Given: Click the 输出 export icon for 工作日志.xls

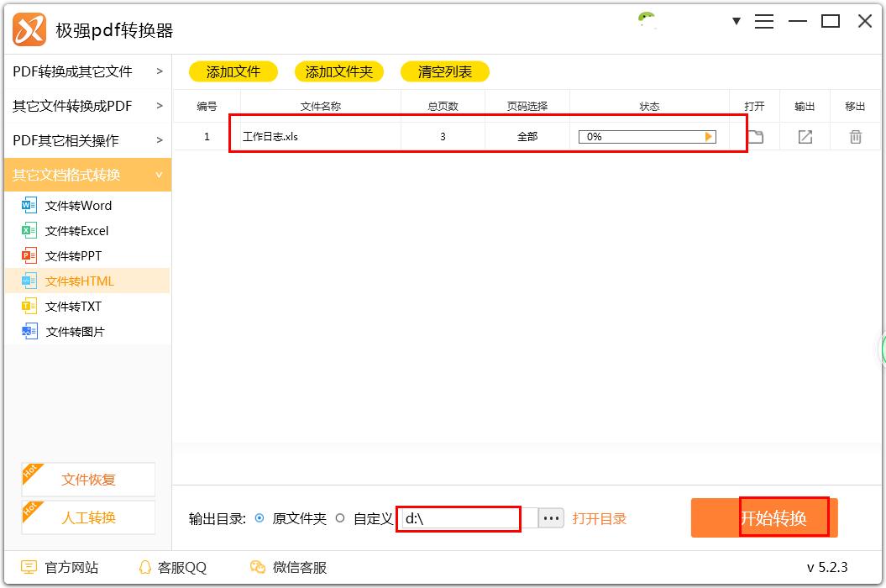Looking at the screenshot, I should pos(805,135).
